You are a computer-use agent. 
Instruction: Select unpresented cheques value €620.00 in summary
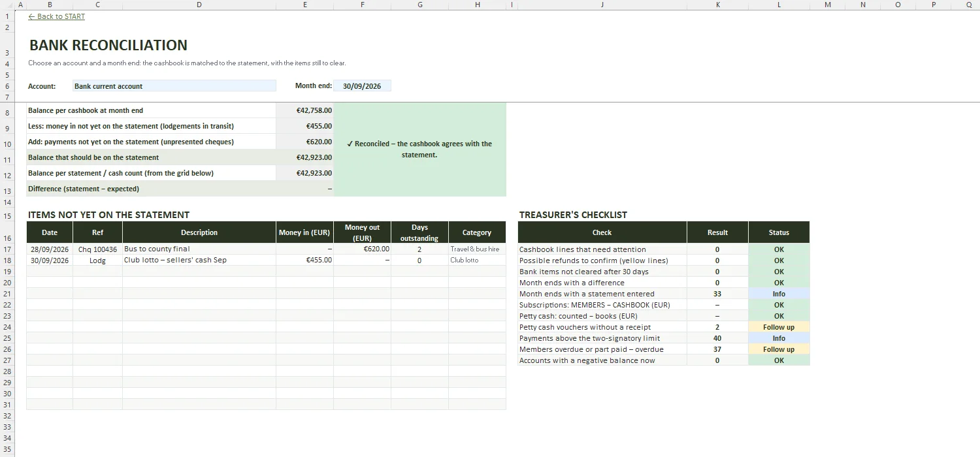click(304, 142)
